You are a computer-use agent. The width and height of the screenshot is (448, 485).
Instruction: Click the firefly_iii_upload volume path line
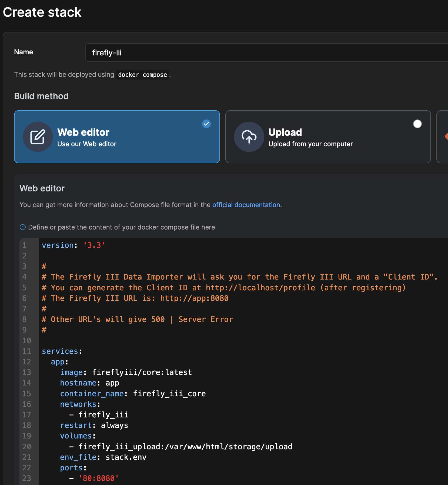[x=185, y=447]
